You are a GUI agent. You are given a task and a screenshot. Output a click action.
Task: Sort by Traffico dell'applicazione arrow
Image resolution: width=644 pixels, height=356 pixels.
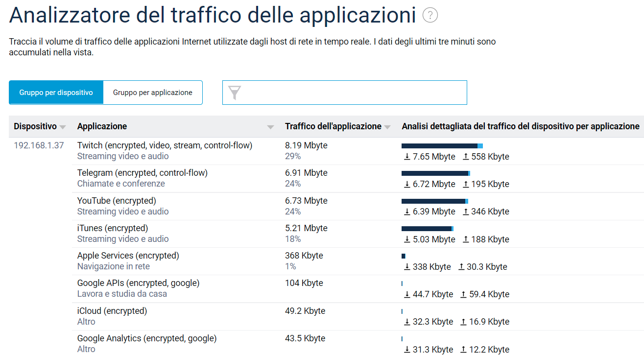[x=387, y=127]
